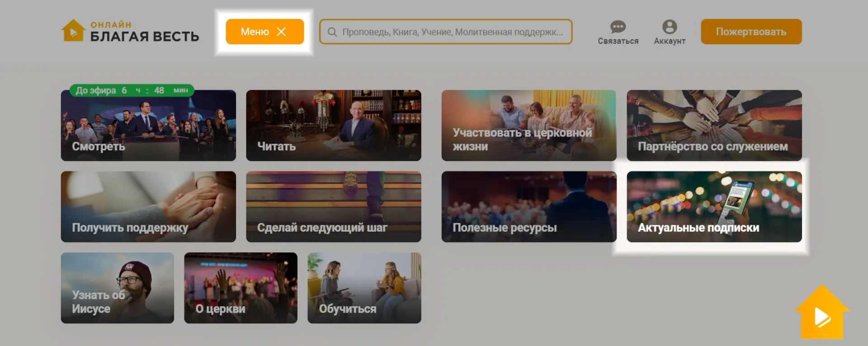Open the Читать tile
868x346 pixels.
333,126
